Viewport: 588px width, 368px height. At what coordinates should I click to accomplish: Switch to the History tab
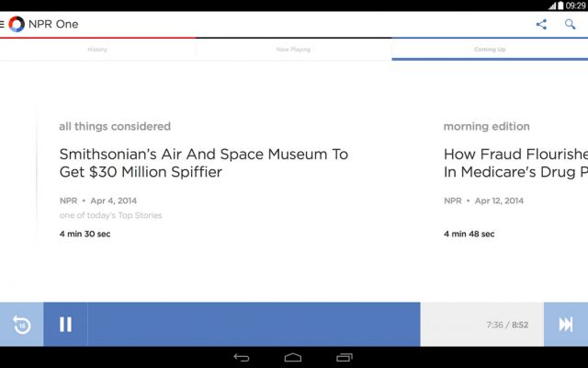pyautogui.click(x=97, y=49)
